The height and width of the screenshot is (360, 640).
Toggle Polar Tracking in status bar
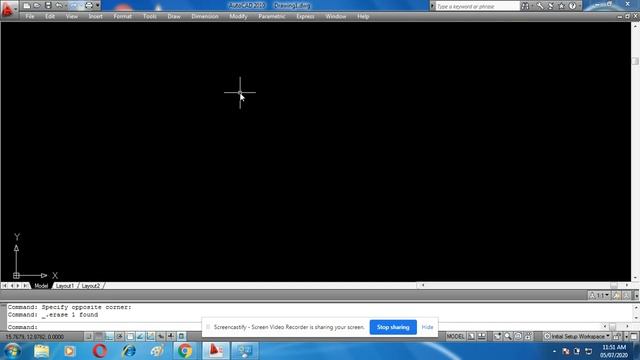pyautogui.click(x=120, y=336)
